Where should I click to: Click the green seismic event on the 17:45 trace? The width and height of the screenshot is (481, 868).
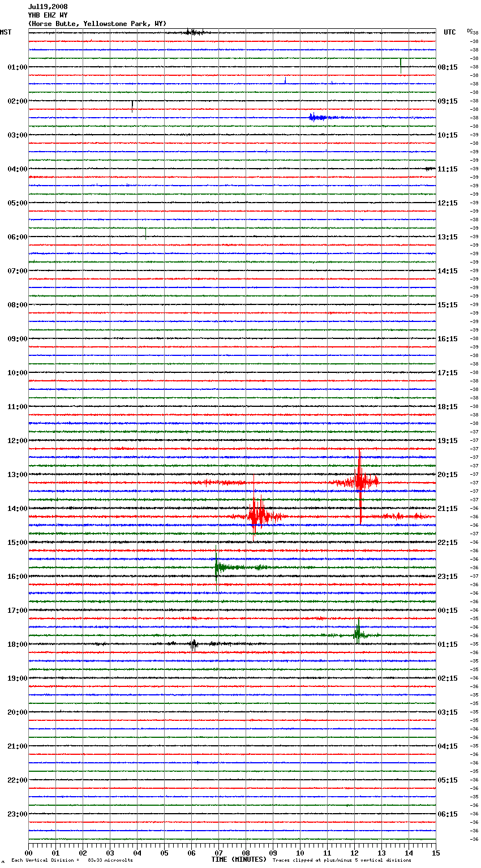tap(358, 635)
